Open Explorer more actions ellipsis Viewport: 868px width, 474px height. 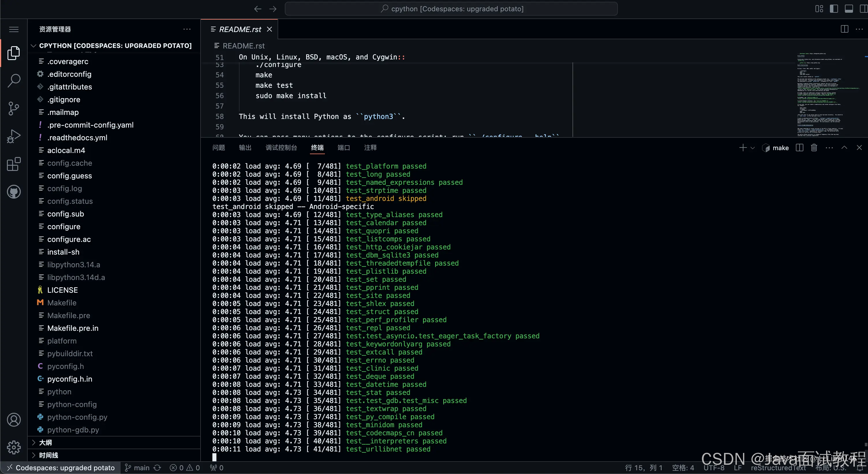click(187, 29)
